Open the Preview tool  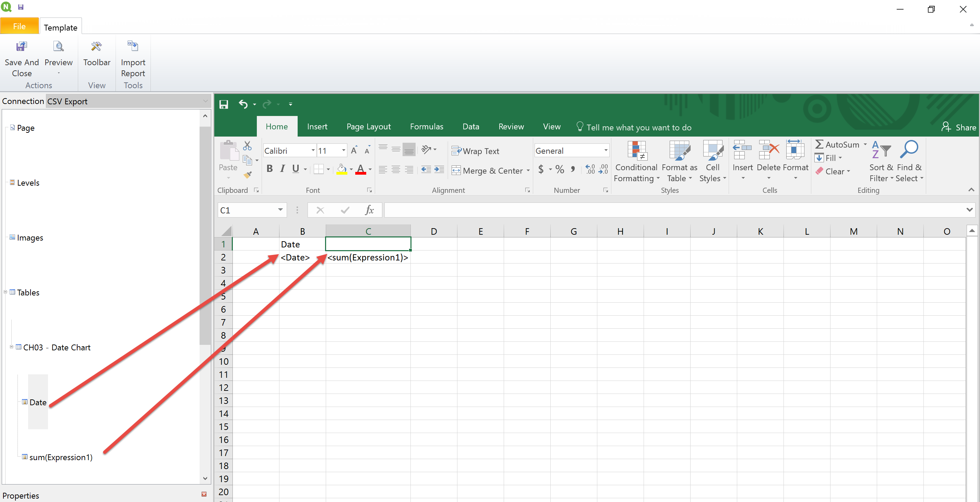click(58, 47)
